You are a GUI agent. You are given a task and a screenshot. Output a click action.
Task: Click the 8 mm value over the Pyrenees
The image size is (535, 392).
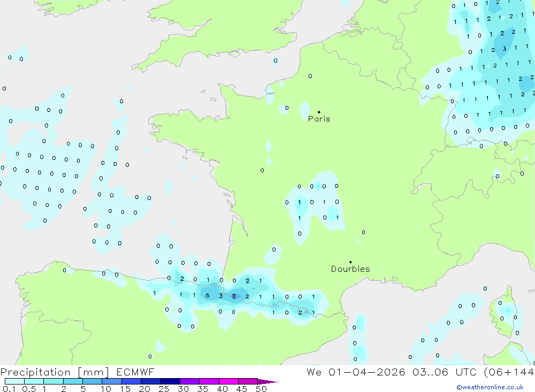click(234, 296)
